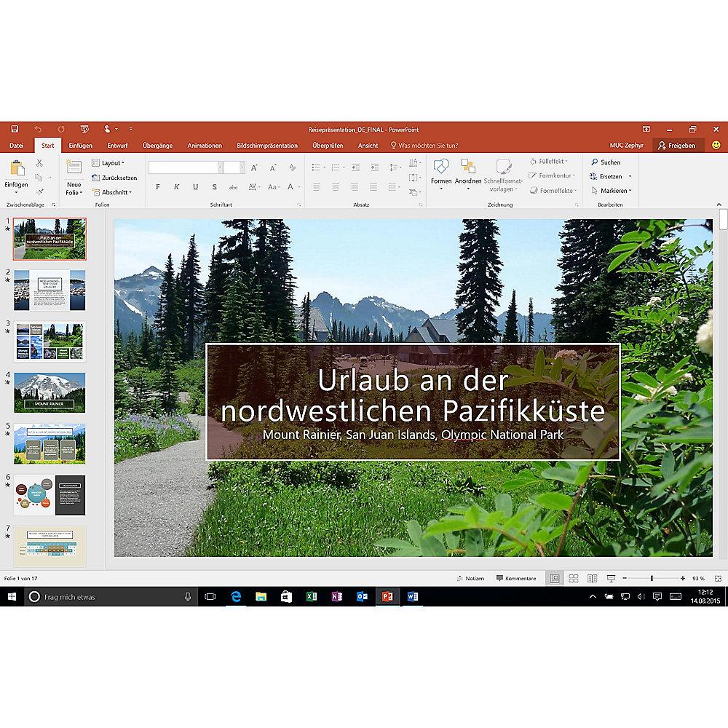Open the Entwurf ribbon tab
Image resolution: width=728 pixels, height=728 pixels.
pos(118,146)
